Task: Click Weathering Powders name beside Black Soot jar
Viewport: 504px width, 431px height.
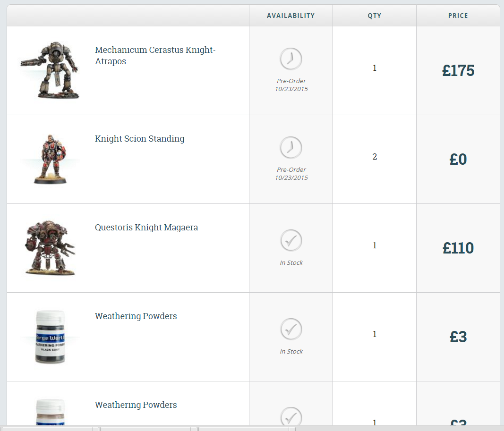Action: click(136, 316)
